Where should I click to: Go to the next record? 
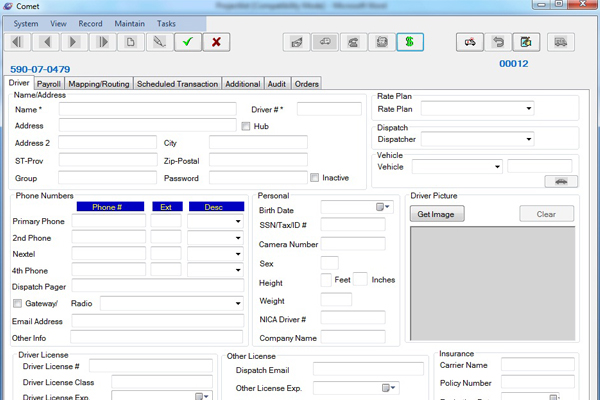pyautogui.click(x=74, y=42)
